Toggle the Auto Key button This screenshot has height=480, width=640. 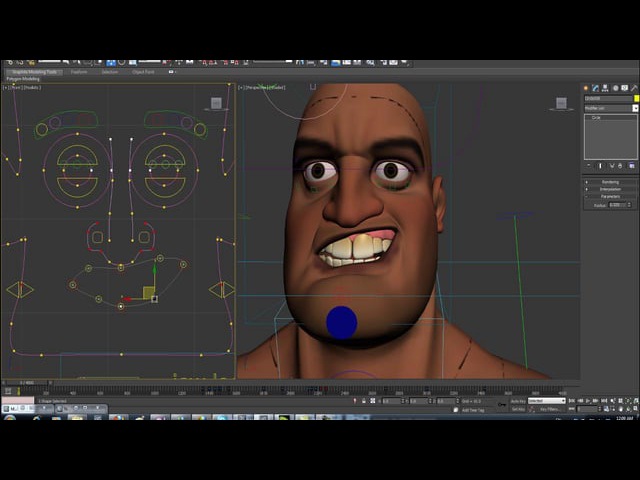coord(518,401)
